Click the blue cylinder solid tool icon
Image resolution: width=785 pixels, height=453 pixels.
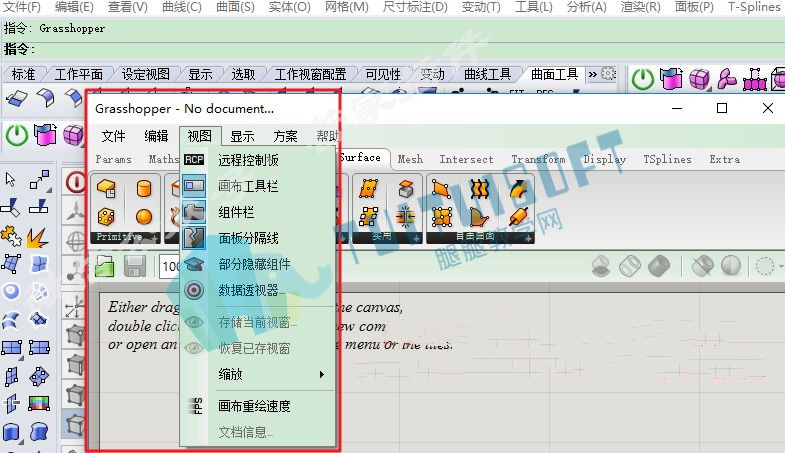coord(11,432)
